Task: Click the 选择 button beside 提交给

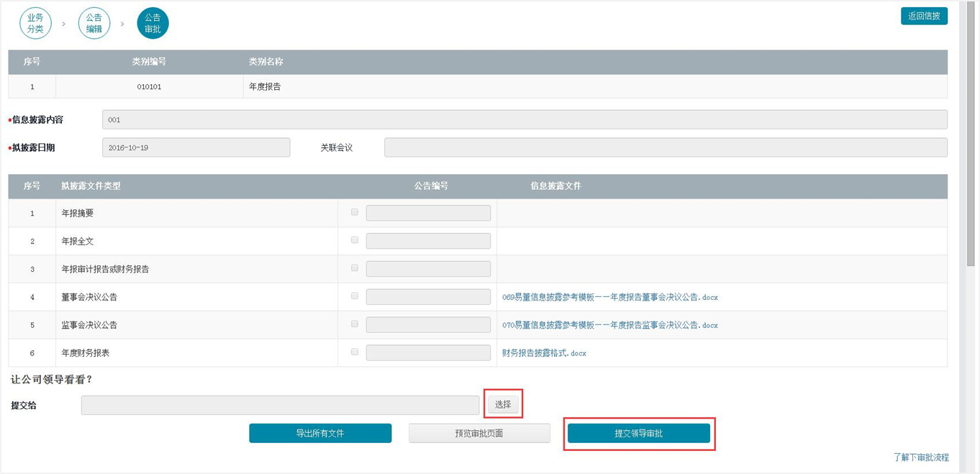Action: [503, 404]
